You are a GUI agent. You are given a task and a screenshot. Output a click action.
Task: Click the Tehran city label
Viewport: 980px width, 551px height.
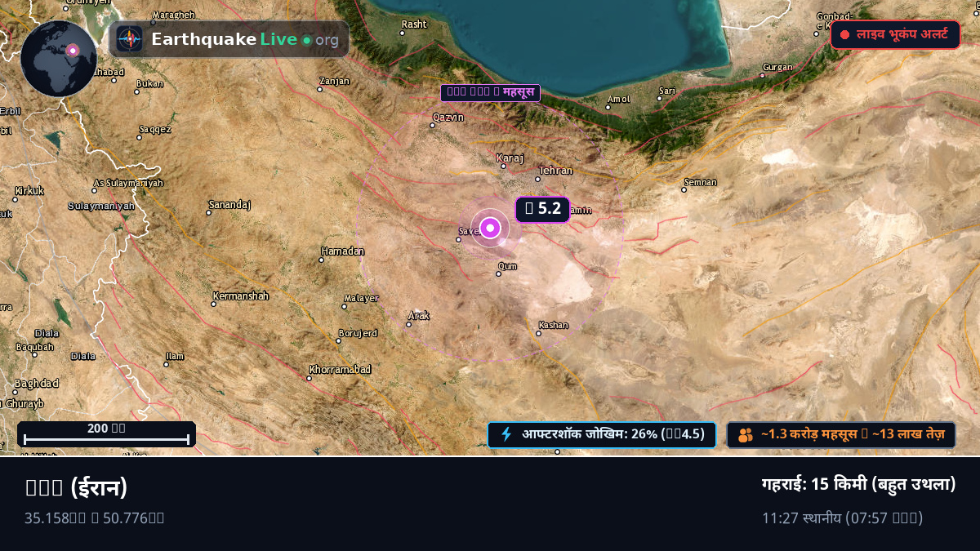click(x=555, y=171)
